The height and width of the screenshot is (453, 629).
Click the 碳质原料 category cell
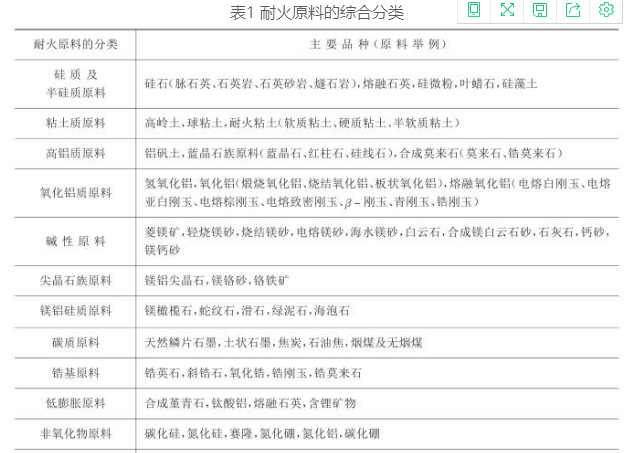pos(76,343)
